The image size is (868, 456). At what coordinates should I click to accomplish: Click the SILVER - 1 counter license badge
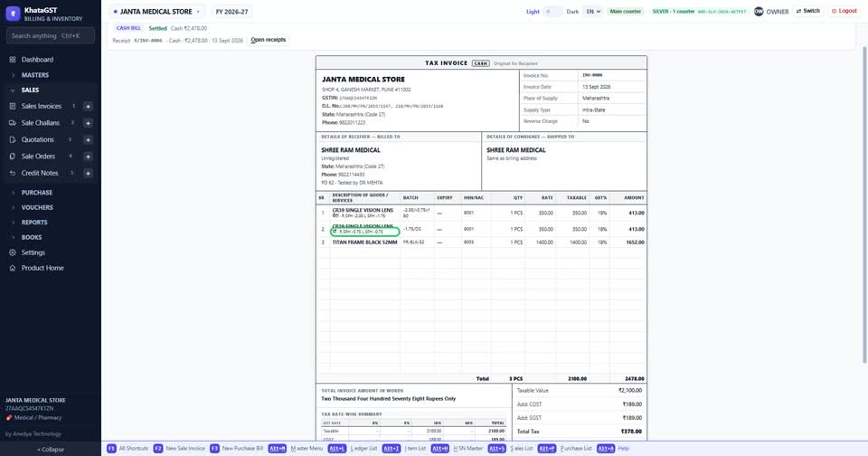[x=699, y=11]
